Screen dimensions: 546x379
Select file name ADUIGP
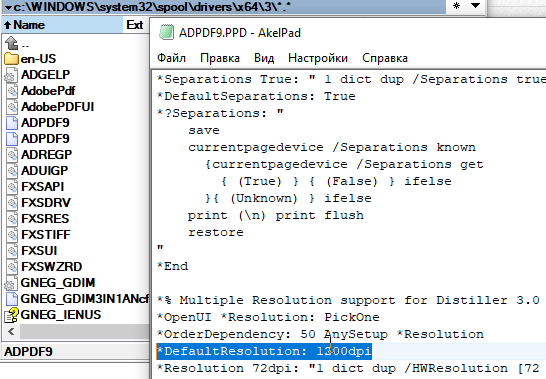[44, 171]
